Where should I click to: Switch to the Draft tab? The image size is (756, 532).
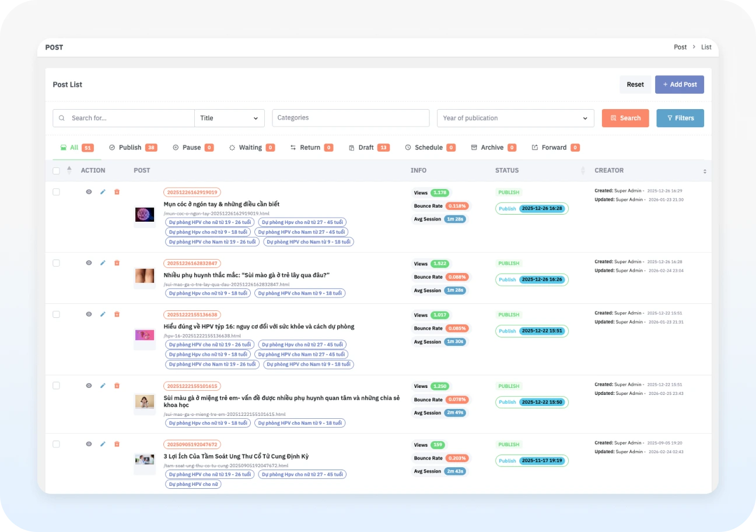tap(366, 148)
